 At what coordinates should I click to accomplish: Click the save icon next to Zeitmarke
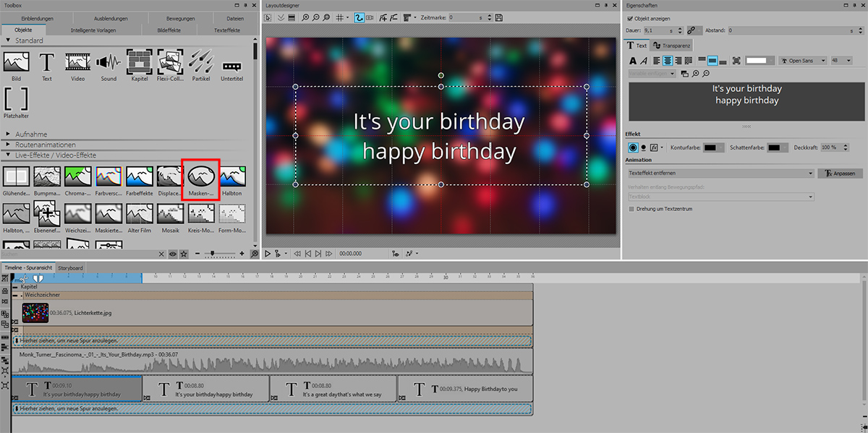click(x=499, y=17)
